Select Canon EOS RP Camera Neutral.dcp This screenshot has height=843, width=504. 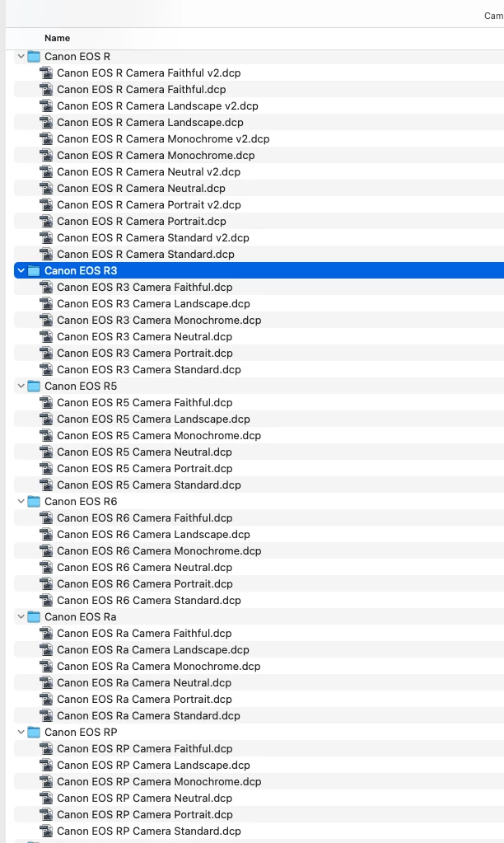point(145,798)
